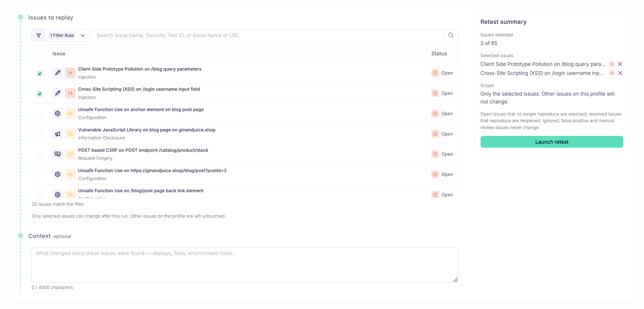
Task: Click the '2 of 65' issues count
Action: [489, 43]
